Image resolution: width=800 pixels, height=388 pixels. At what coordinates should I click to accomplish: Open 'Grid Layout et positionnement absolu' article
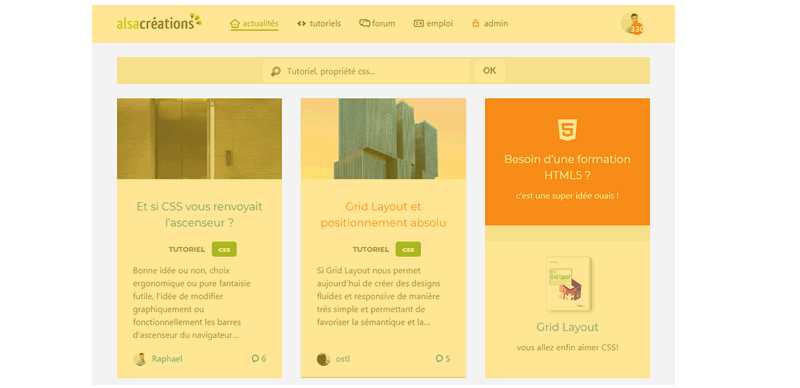383,215
